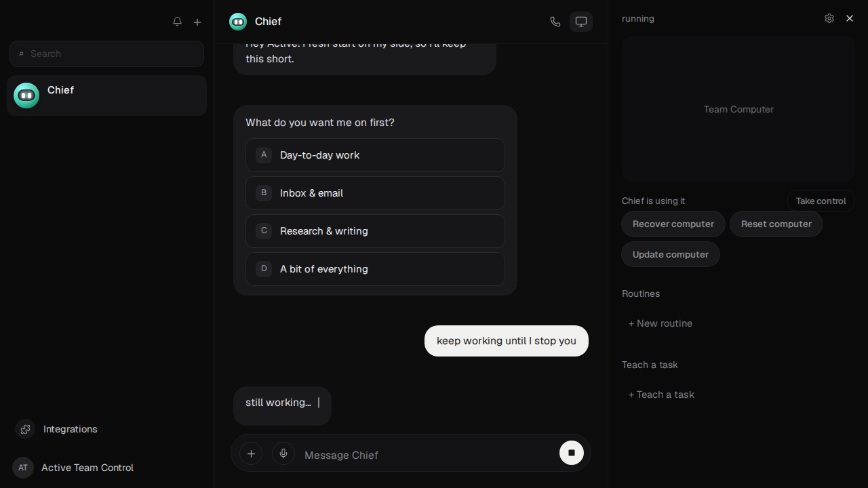Start a voice call with Chief
The image size is (868, 488).
pyautogui.click(x=555, y=22)
